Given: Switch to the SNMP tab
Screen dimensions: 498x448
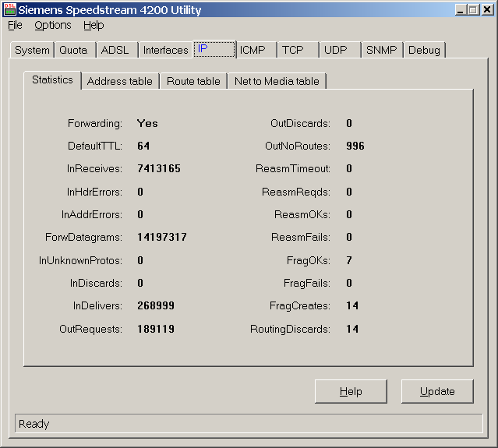Looking at the screenshot, I should [x=381, y=50].
